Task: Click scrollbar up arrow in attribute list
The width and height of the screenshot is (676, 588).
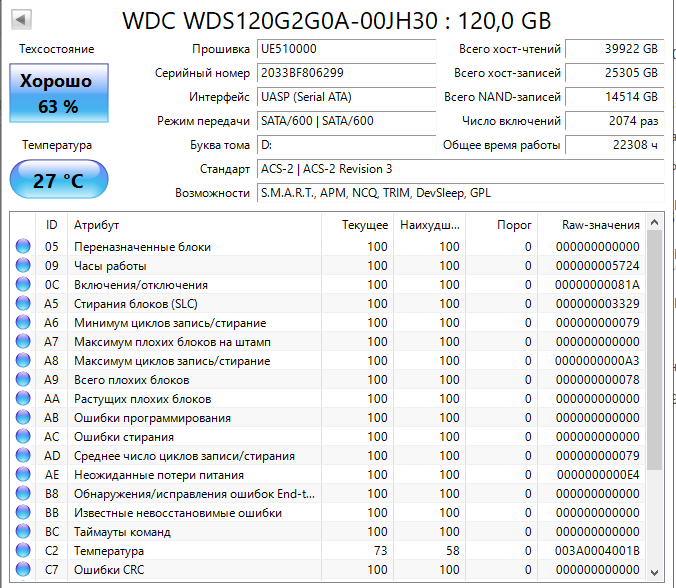Action: tap(654, 222)
